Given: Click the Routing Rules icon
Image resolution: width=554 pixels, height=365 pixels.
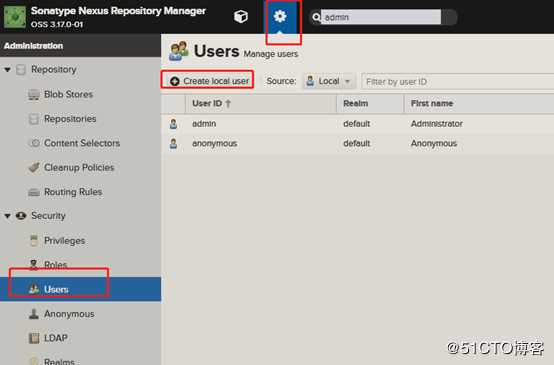Looking at the screenshot, I should [x=34, y=192].
